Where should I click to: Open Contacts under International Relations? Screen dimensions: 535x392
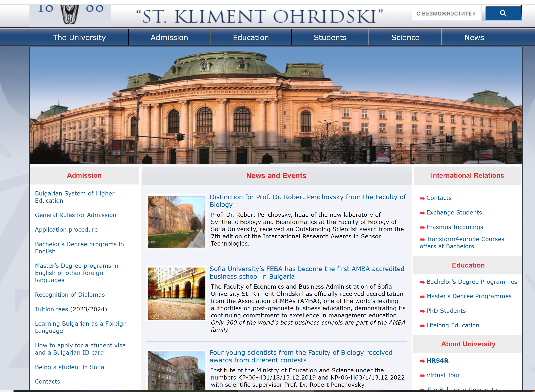(439, 198)
